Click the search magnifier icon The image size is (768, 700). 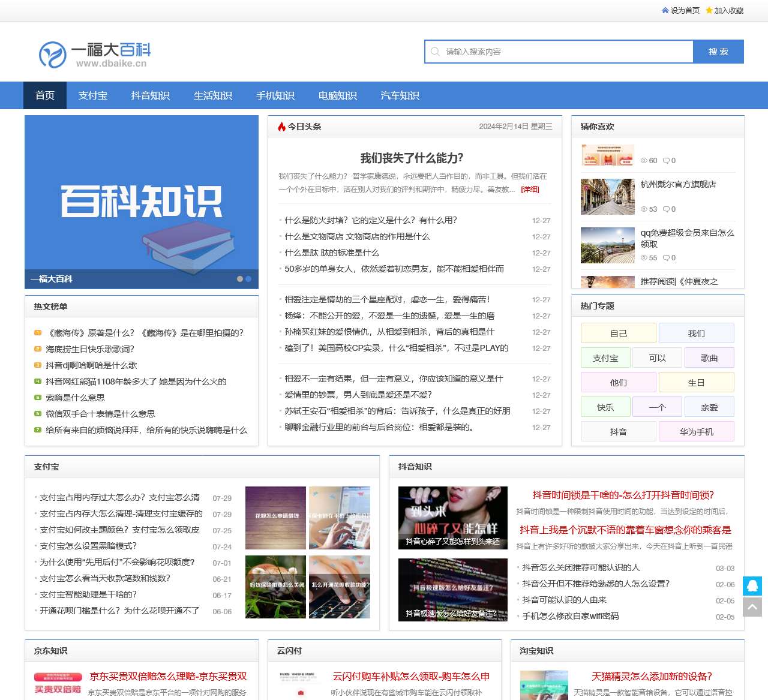pos(434,52)
